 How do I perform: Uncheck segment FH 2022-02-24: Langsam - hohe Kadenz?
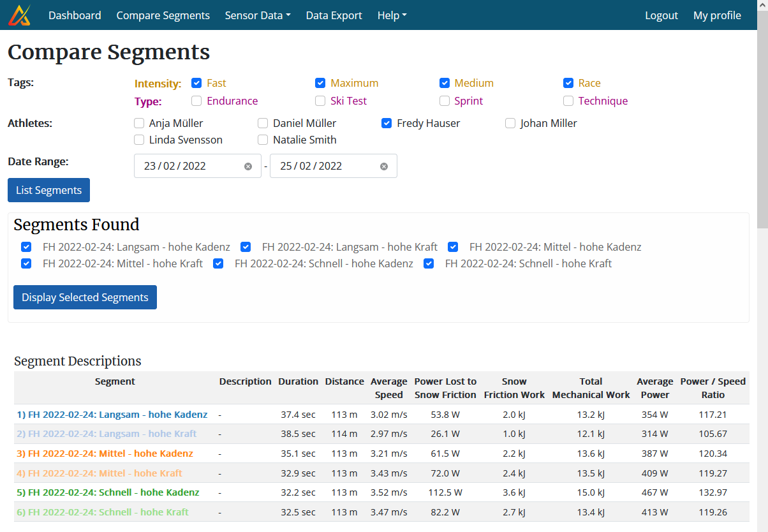coord(26,246)
